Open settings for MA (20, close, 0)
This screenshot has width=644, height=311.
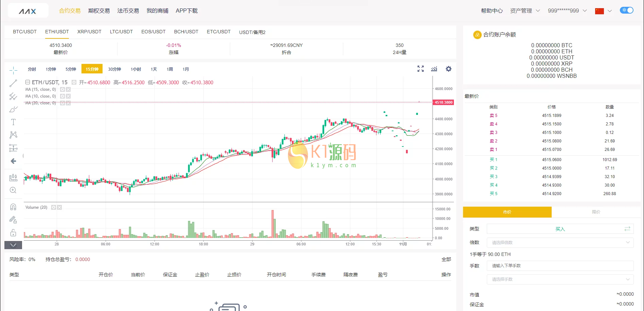62,103
